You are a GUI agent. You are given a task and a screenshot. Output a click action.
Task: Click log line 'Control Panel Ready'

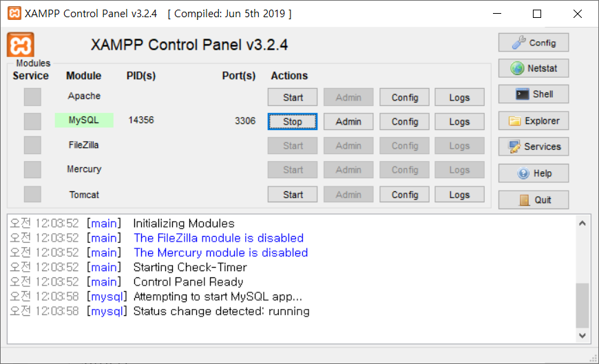coord(188,282)
